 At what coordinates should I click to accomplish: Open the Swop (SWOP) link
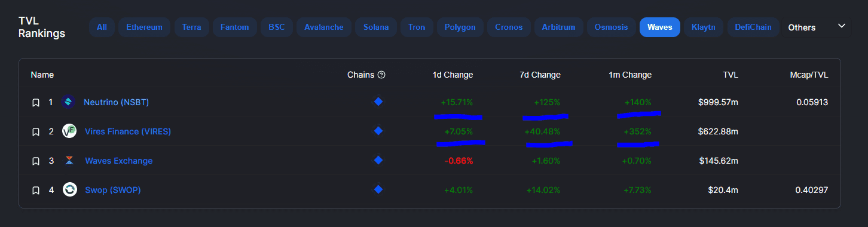pyautogui.click(x=112, y=190)
